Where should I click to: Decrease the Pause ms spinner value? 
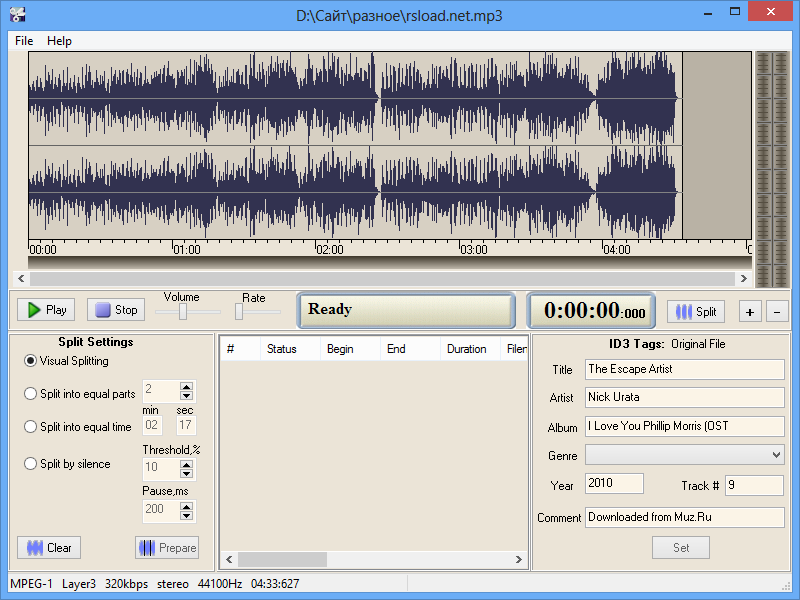pyautogui.click(x=186, y=515)
